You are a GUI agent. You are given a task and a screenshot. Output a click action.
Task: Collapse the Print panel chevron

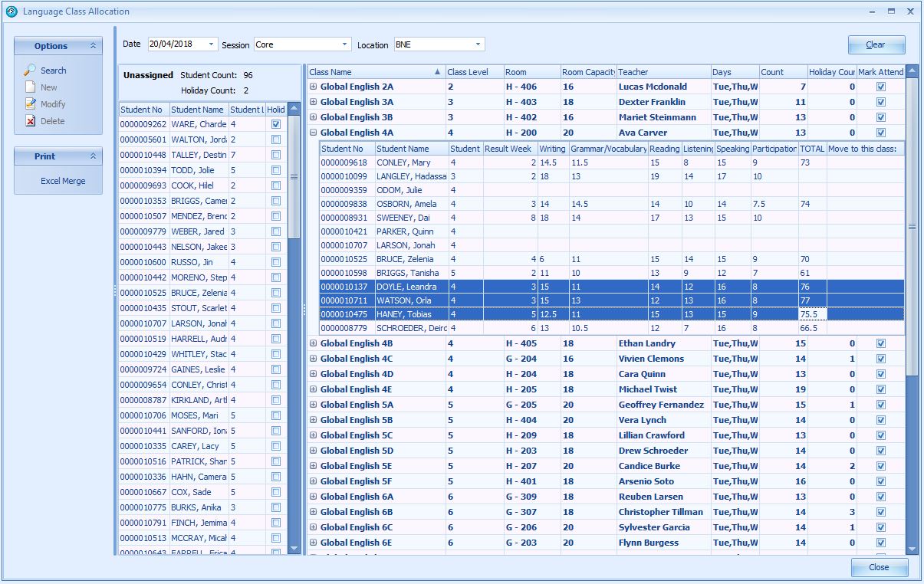[93, 156]
